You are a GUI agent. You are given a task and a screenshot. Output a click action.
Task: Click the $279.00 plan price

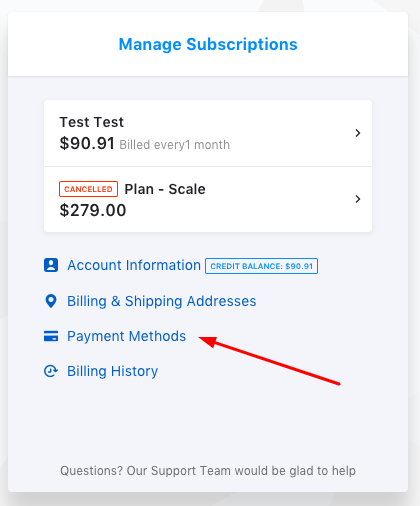tap(93, 210)
